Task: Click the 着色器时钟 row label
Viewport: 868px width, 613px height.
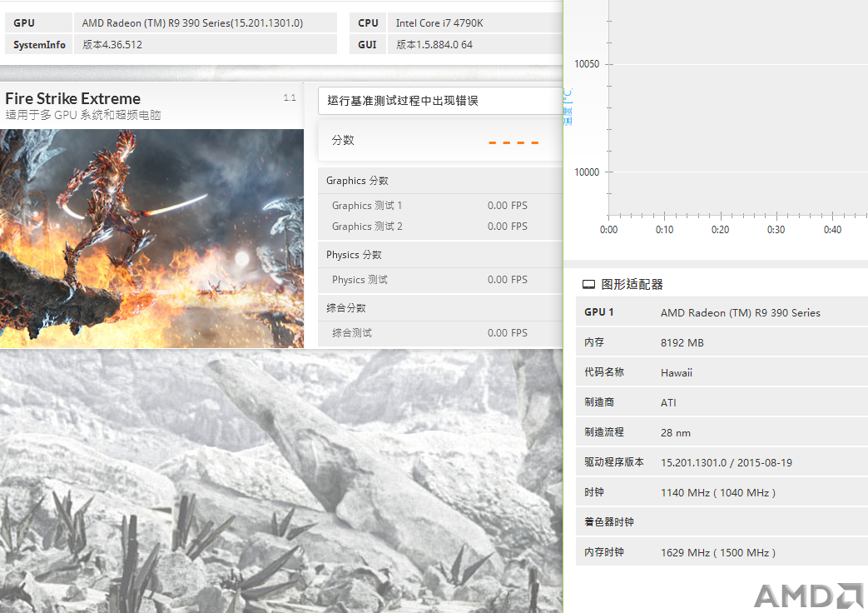Action: tap(609, 522)
